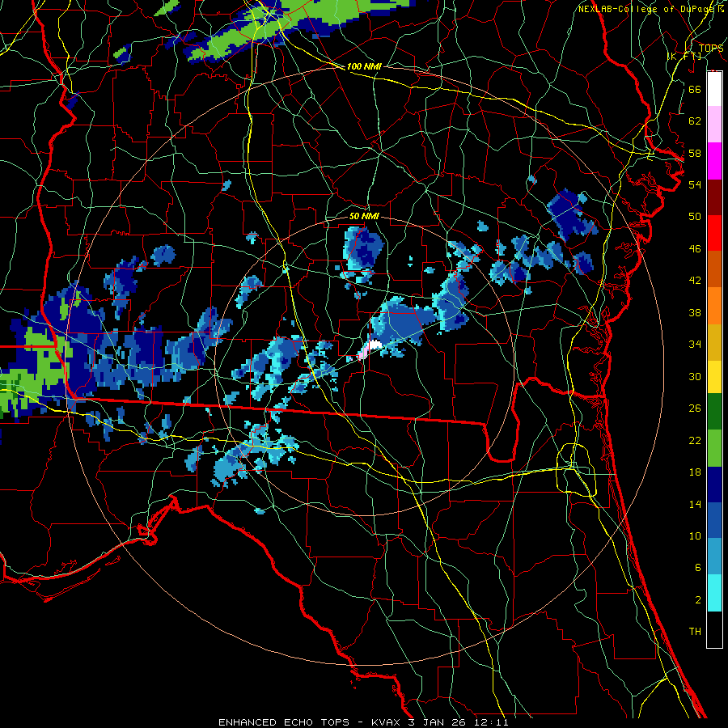Image resolution: width=728 pixels, height=728 pixels.
Task: Click the '66' legend value
Action: coord(695,89)
